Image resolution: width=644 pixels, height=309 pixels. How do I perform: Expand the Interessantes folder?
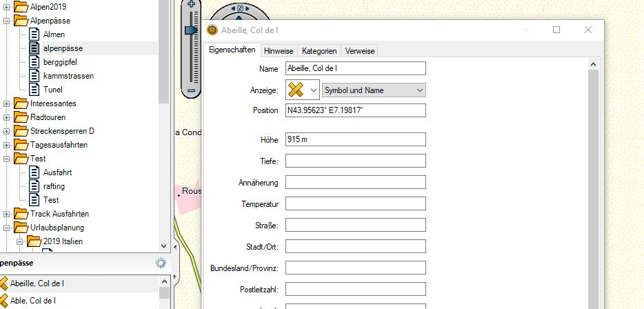click(7, 103)
